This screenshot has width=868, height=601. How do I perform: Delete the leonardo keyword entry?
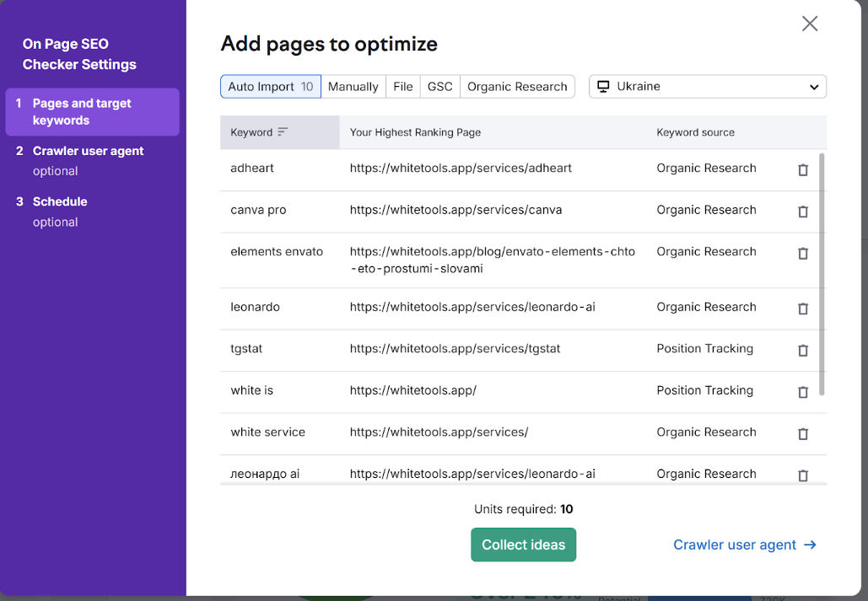[x=802, y=309]
